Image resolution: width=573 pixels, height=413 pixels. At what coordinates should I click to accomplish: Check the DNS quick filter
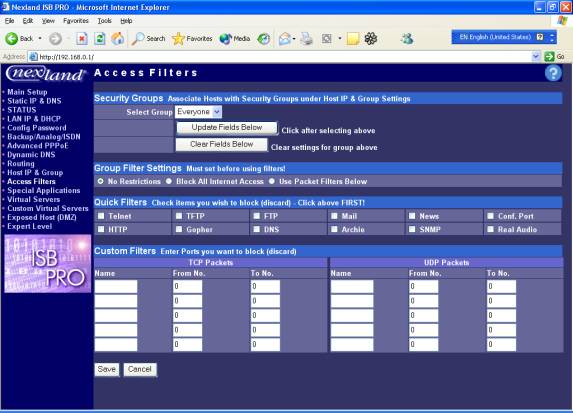coord(257,229)
